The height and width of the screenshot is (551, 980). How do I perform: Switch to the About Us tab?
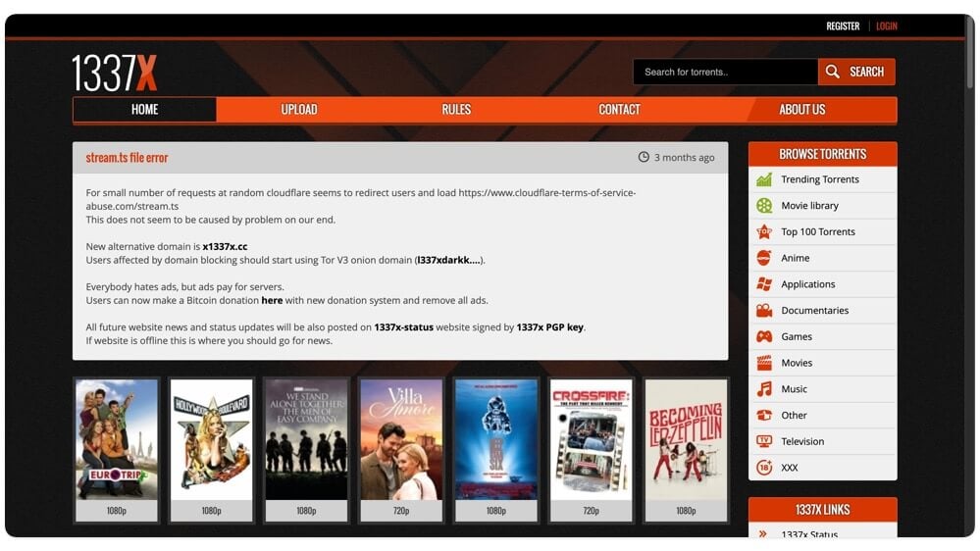coord(801,110)
